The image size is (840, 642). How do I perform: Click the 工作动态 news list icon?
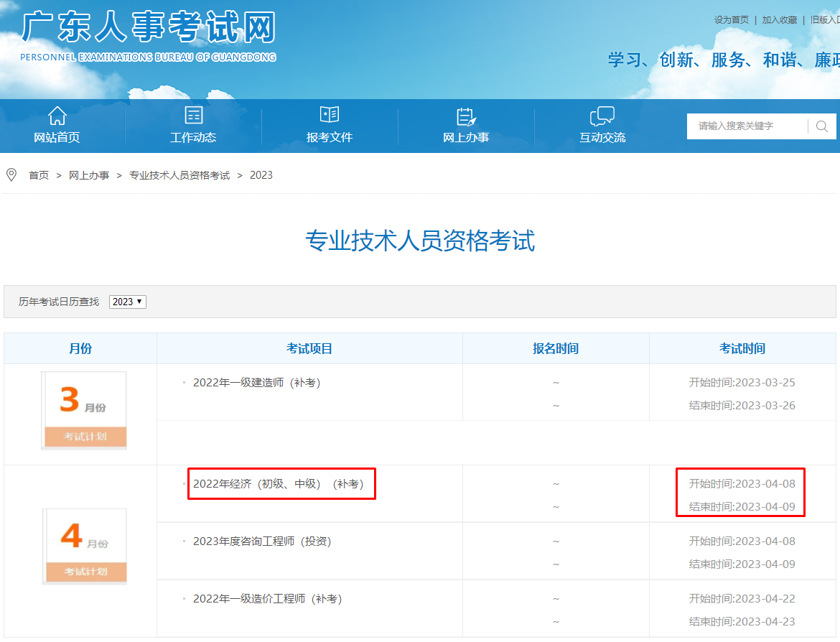(x=193, y=116)
